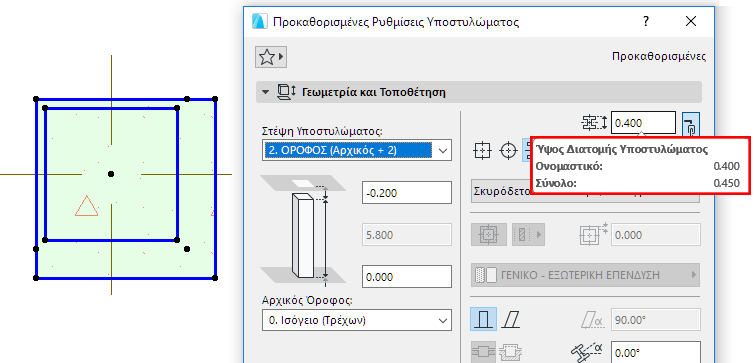
Task: Click the ArchiCAD icon in the title bar
Action: [x=260, y=22]
